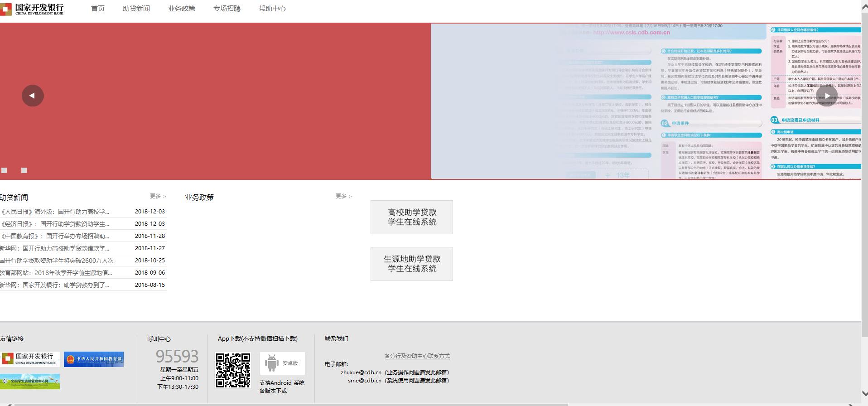Click the 安卓版 Android download icon

(x=282, y=363)
